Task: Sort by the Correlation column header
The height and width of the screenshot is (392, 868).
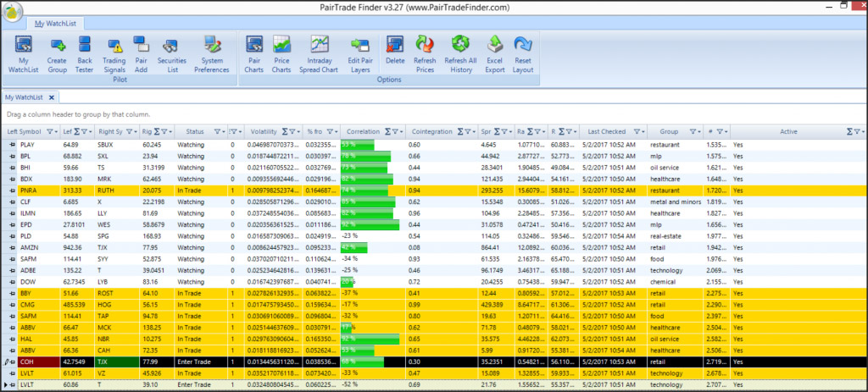Action: click(364, 132)
